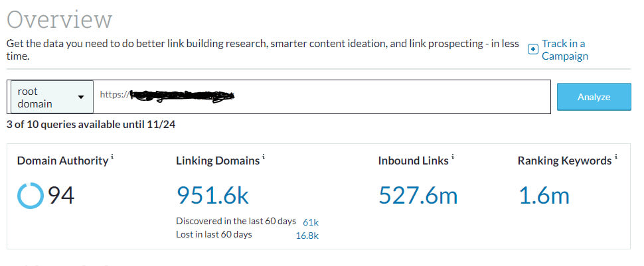Image resolution: width=644 pixels, height=266 pixels.
Task: Open the 16.8k lost domains link
Action: pyautogui.click(x=307, y=234)
